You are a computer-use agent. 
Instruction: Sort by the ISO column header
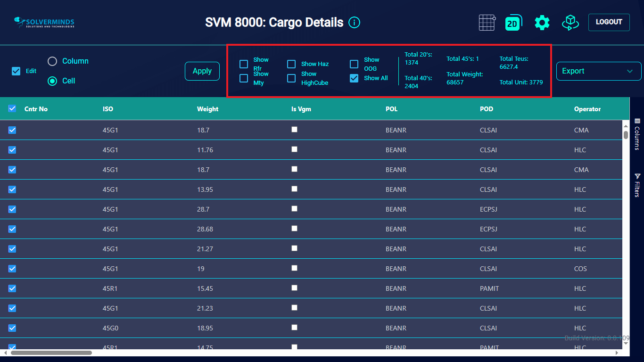click(x=108, y=109)
